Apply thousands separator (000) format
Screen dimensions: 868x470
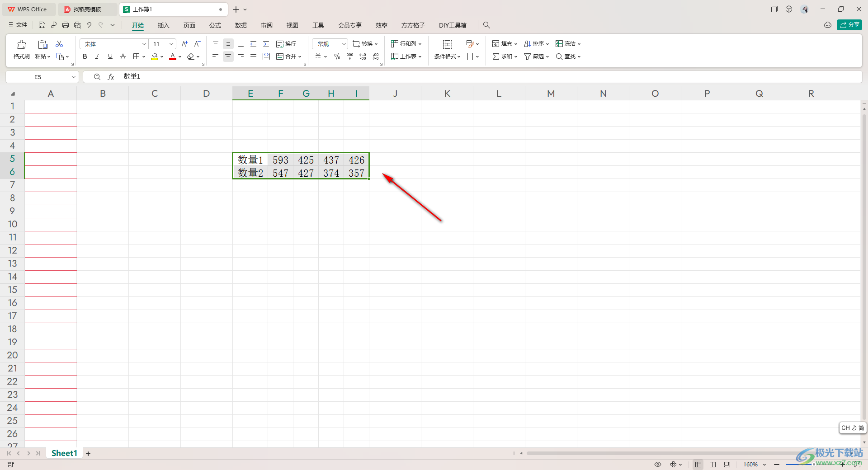pos(350,56)
